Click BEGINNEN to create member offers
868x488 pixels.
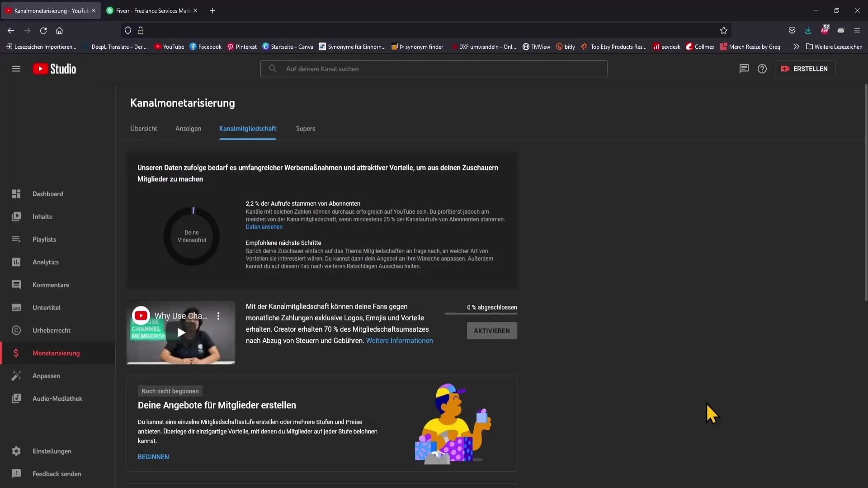tap(153, 456)
